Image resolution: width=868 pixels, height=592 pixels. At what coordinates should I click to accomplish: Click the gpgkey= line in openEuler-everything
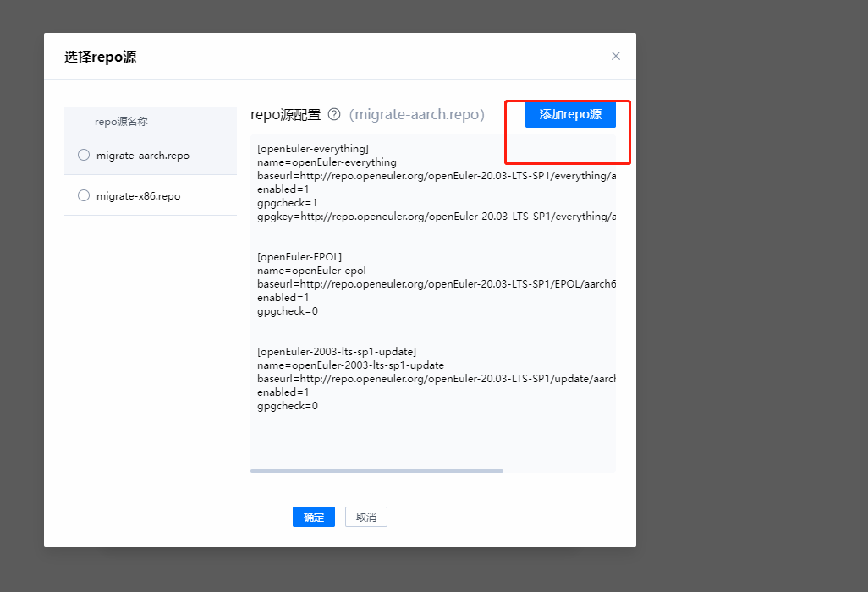click(437, 217)
